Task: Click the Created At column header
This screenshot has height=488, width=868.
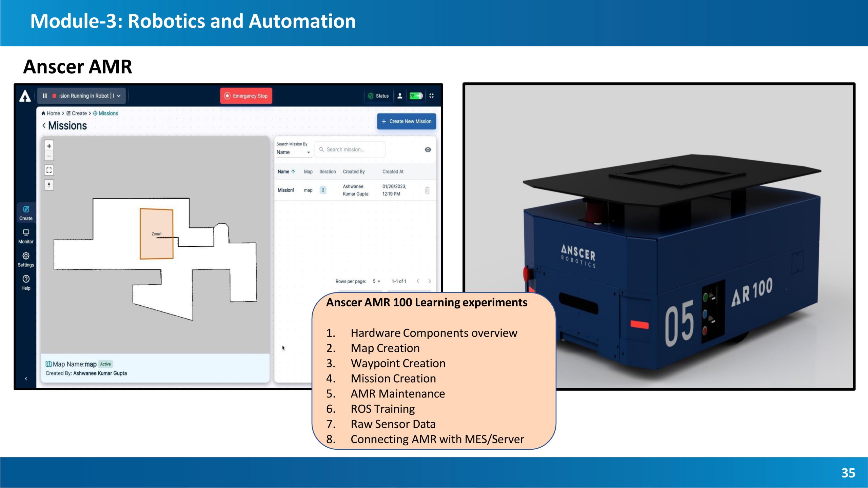Action: click(393, 172)
